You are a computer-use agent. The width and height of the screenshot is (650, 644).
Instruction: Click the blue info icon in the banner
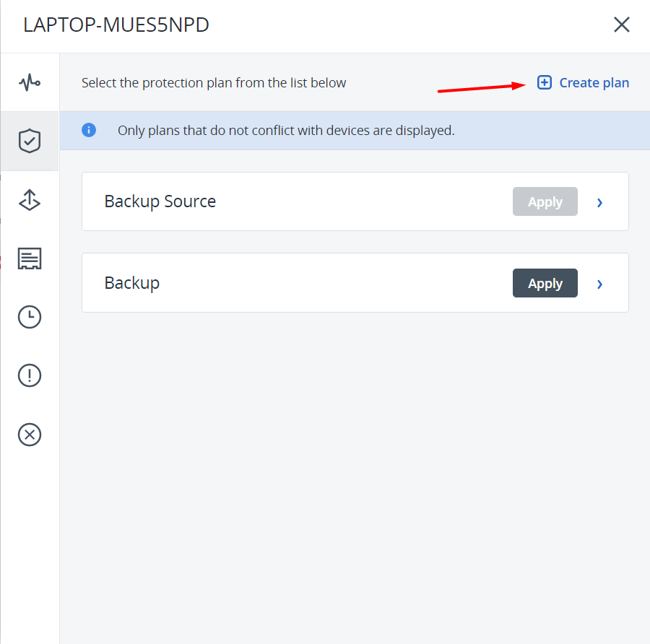pos(89,131)
